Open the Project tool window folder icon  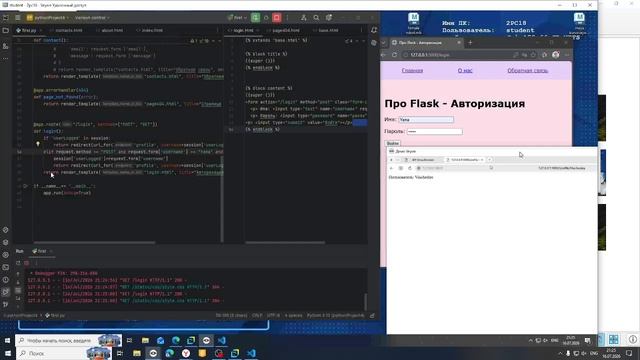5,31
